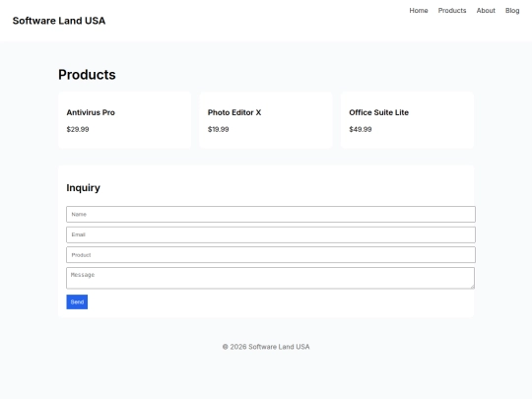This screenshot has width=532, height=399.
Task: Click the 2026 Software Land USA footer text
Action: tap(266, 347)
